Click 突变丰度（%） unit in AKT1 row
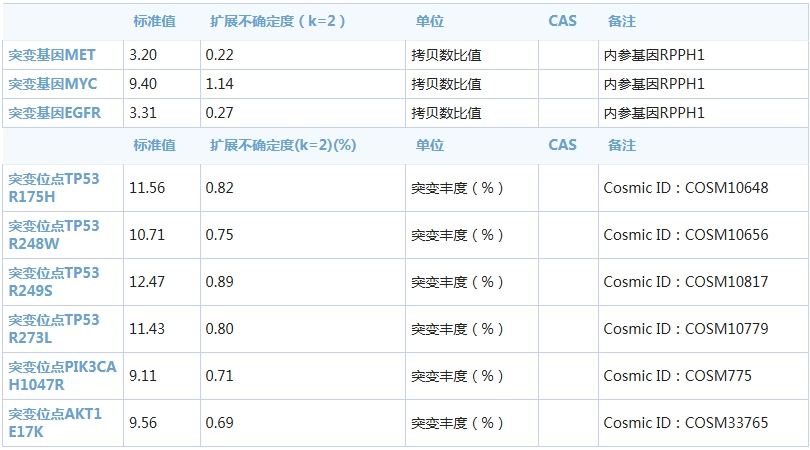Image resolution: width=810 pixels, height=450 pixels. (x=457, y=423)
